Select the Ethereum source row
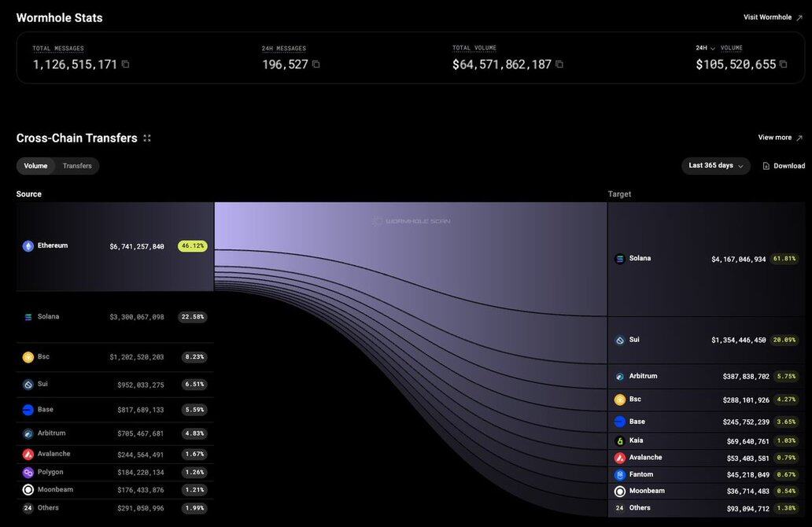The height and width of the screenshot is (527, 812). click(x=115, y=246)
